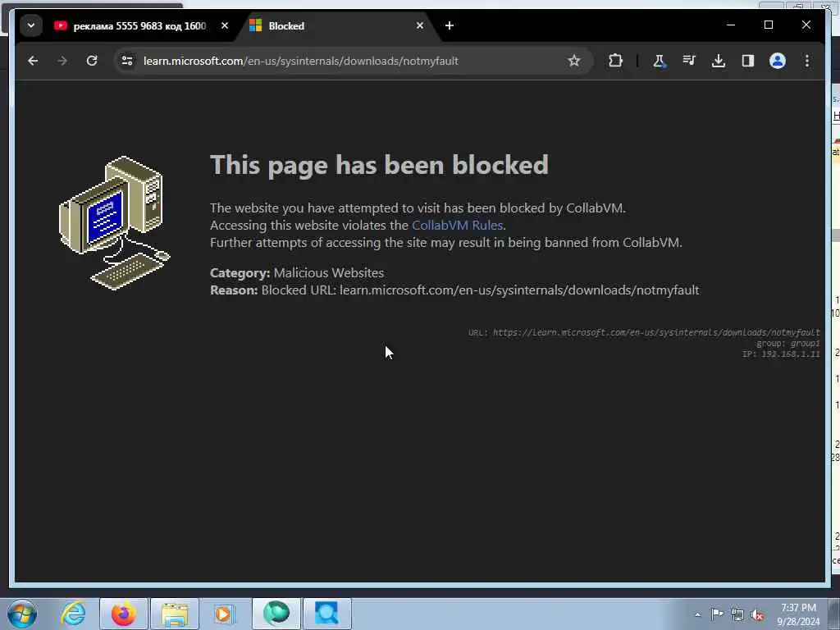Click the 'Reason: Blocked URL' line
Viewport: 840px width, 630px height.
(454, 290)
